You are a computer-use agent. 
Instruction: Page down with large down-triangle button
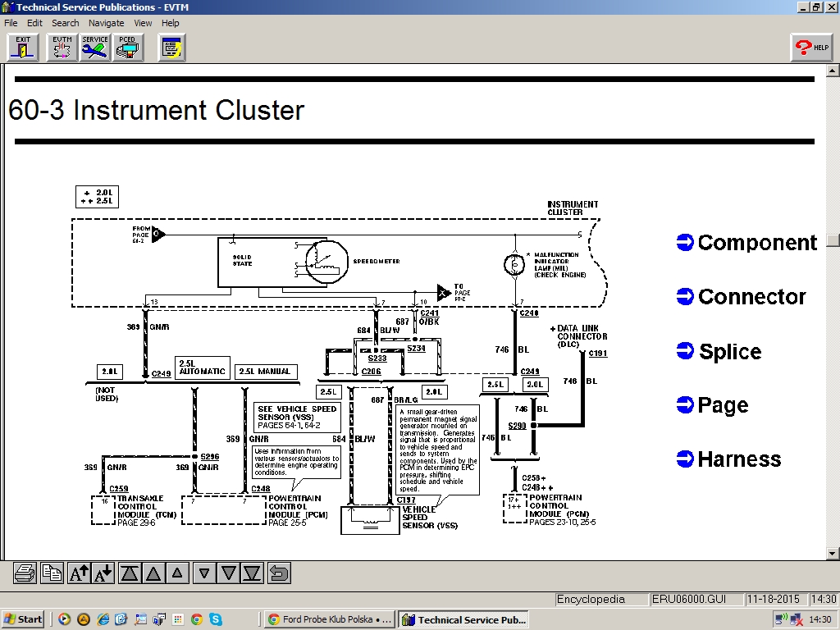click(x=229, y=573)
